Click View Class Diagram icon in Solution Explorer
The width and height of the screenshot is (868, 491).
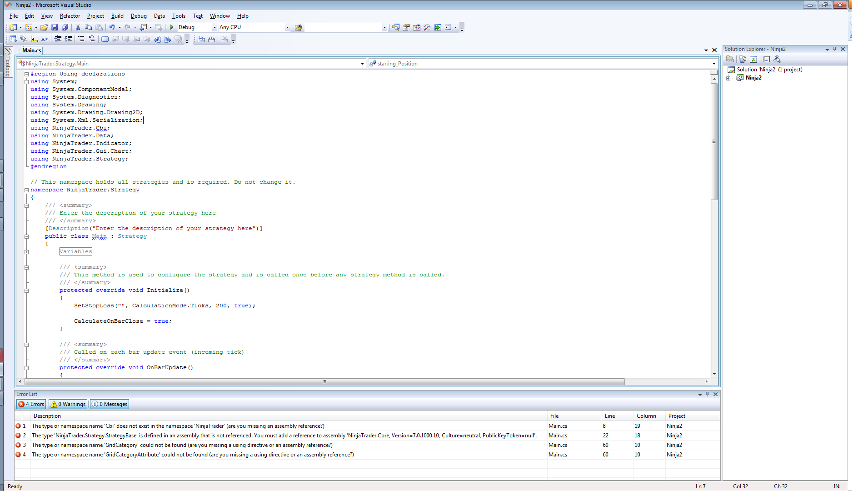coord(777,60)
